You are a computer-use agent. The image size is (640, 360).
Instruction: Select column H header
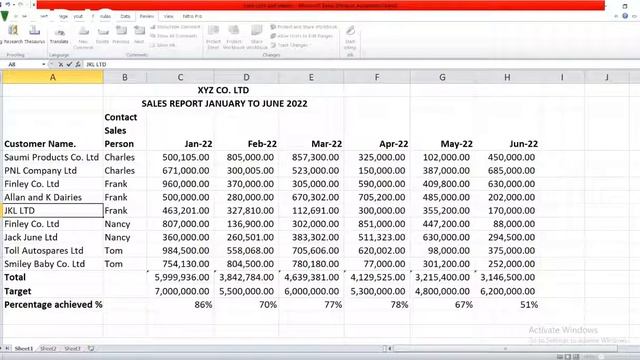tap(507, 77)
